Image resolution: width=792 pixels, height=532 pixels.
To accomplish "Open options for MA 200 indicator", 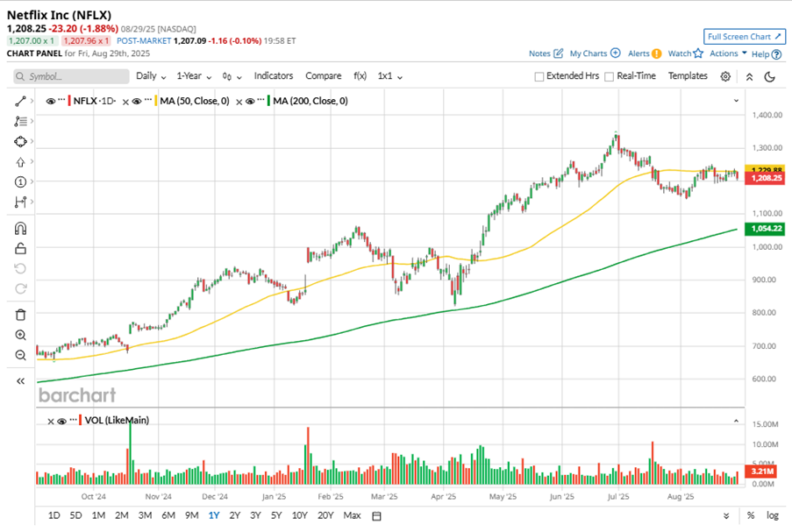I will click(260, 100).
